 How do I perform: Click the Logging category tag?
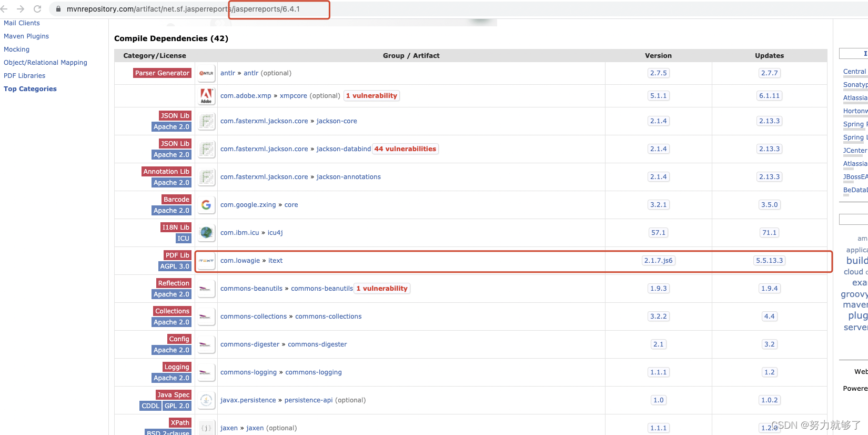[x=177, y=367]
